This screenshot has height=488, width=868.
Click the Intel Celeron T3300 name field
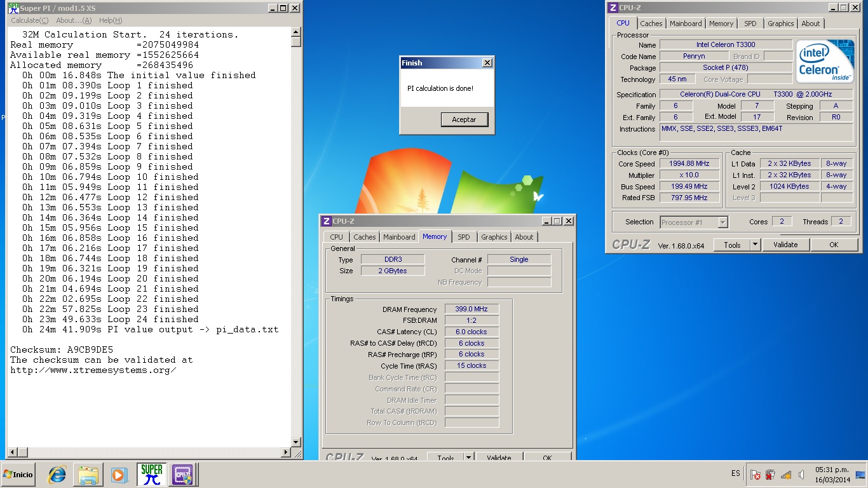pyautogui.click(x=726, y=44)
